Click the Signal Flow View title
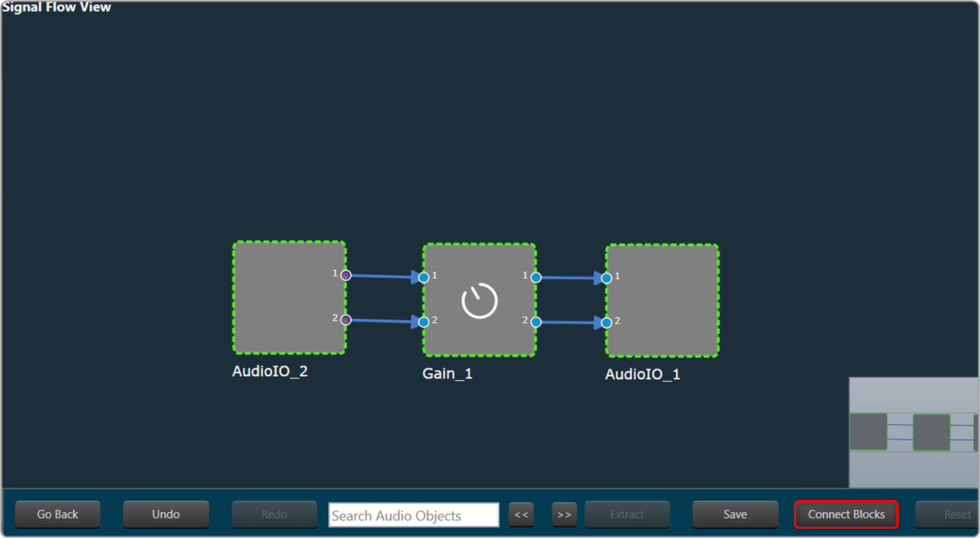980x538 pixels. point(57,8)
